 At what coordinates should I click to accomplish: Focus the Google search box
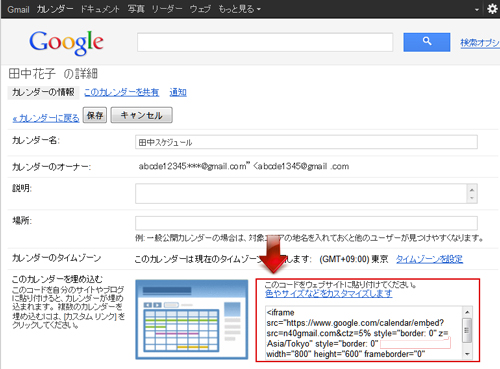tap(265, 42)
